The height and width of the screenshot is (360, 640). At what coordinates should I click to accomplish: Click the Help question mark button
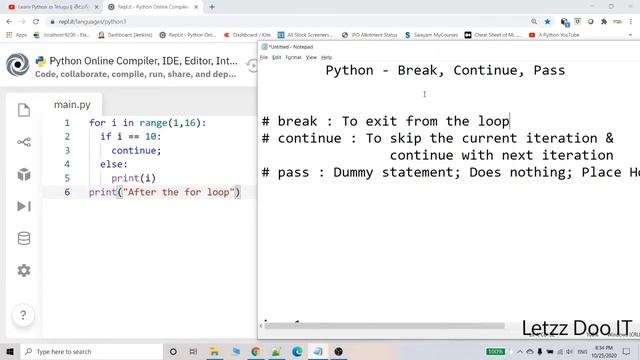click(x=23, y=315)
